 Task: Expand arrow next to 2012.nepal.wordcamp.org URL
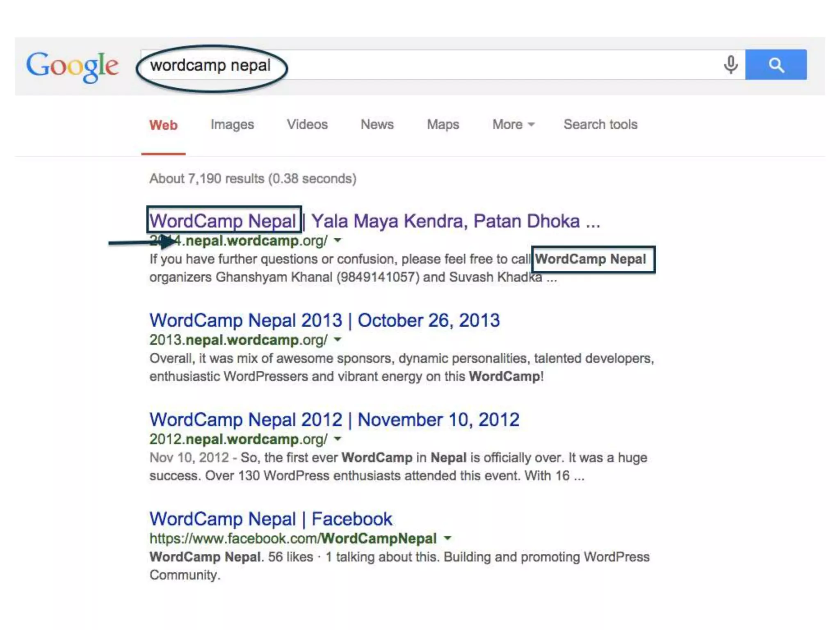(338, 439)
